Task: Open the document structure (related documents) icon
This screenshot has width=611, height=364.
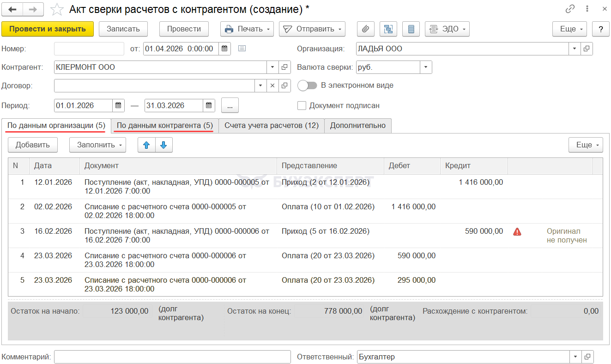Action: tap(388, 29)
